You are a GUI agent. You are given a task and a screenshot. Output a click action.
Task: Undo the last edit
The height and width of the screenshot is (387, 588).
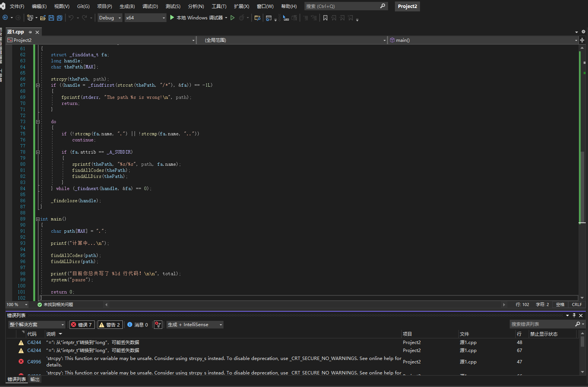[x=71, y=17]
